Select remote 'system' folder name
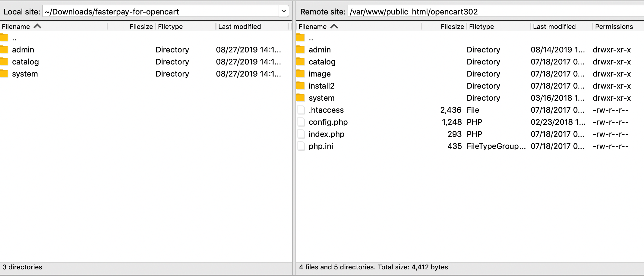 point(321,98)
